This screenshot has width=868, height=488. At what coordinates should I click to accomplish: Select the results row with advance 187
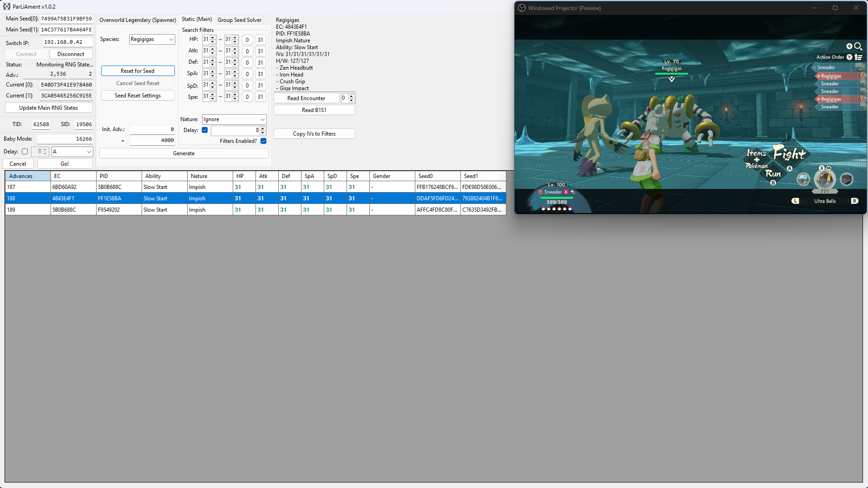[x=255, y=187]
